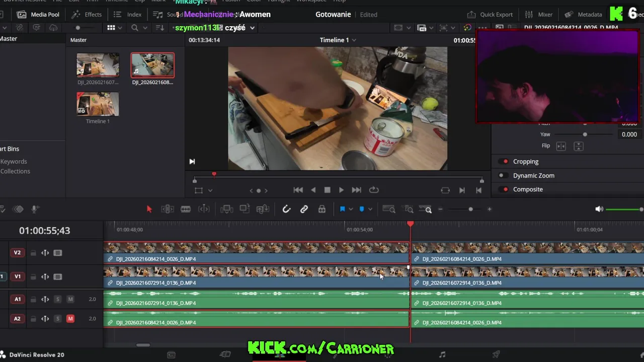
Task: Select the arrow Selection Mode tool
Action: 149,209
